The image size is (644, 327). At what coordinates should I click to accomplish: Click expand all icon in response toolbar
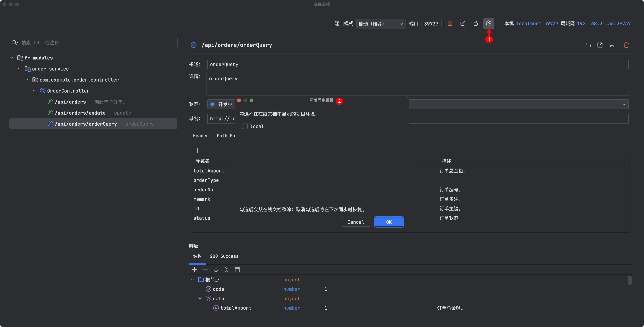(x=216, y=270)
